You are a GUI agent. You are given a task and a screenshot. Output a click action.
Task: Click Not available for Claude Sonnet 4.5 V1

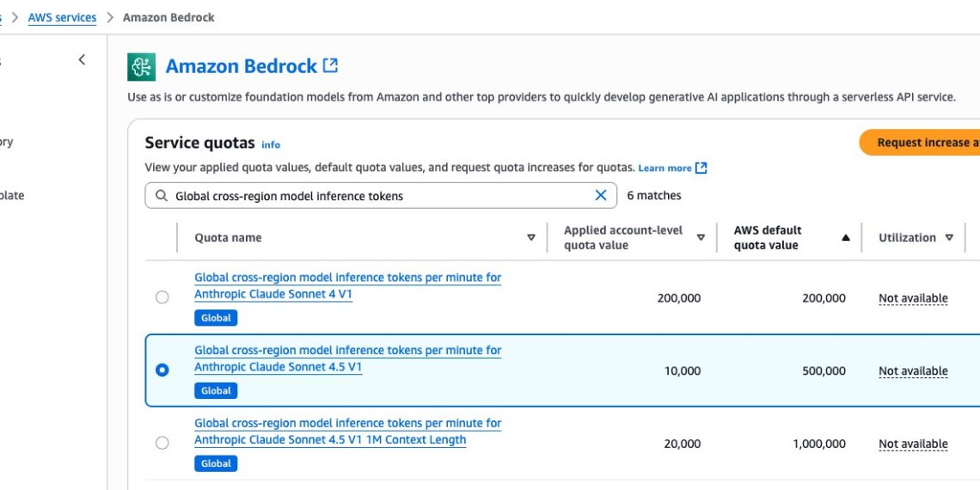[x=913, y=371]
